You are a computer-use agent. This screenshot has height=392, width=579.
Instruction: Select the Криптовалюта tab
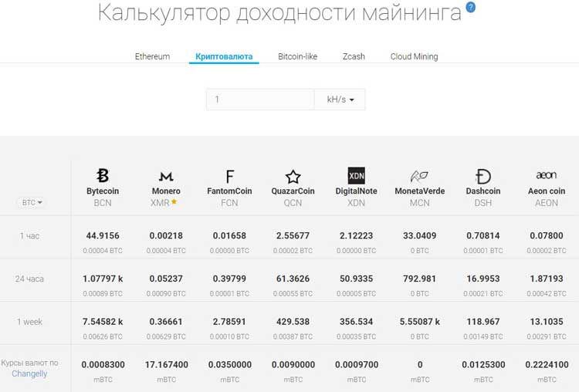click(224, 56)
